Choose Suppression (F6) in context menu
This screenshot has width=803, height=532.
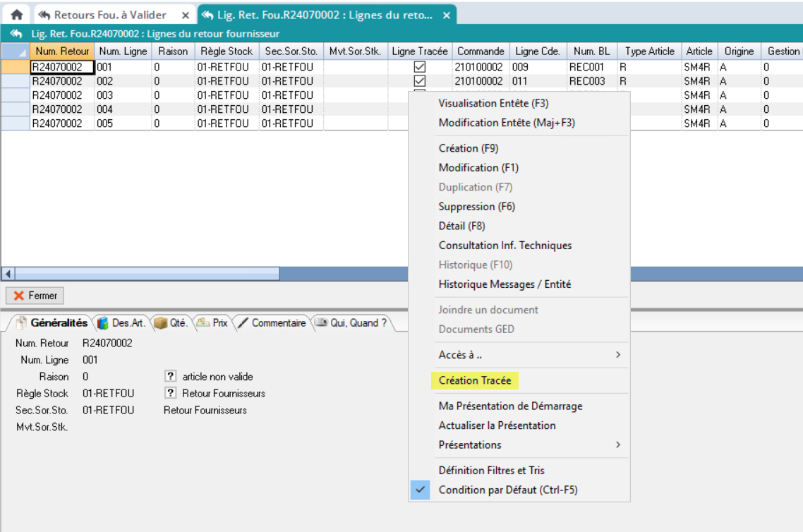[x=476, y=207]
